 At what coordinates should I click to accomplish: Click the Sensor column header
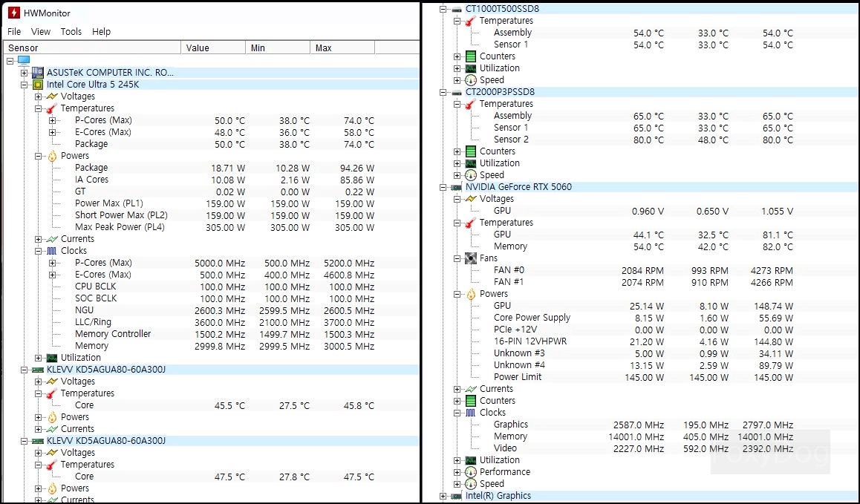(92, 48)
